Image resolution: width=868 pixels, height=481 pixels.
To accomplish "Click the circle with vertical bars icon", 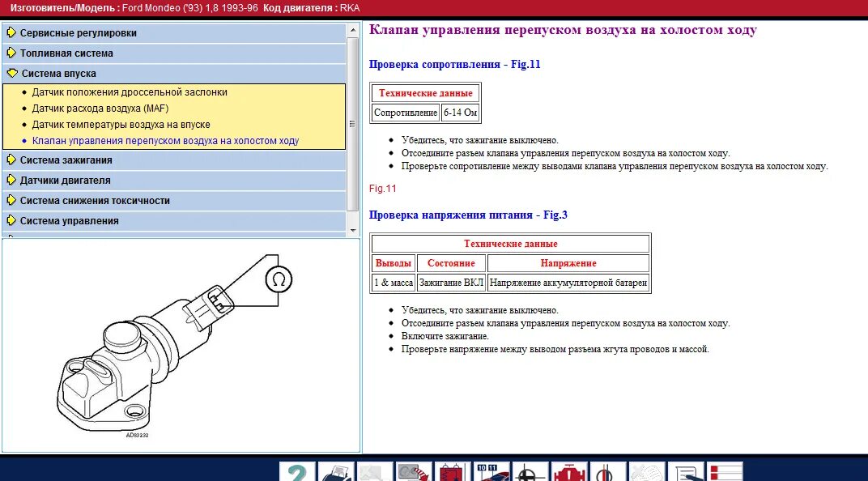I will tap(608, 471).
